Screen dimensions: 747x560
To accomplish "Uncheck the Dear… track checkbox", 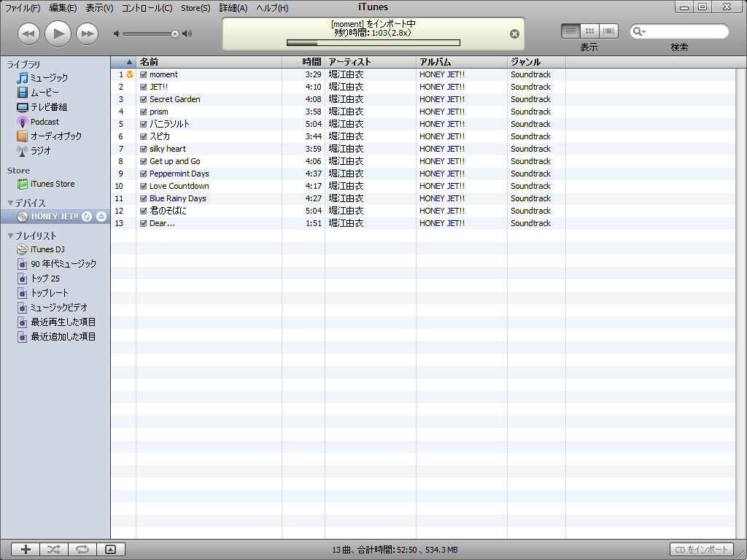I will pyautogui.click(x=144, y=223).
